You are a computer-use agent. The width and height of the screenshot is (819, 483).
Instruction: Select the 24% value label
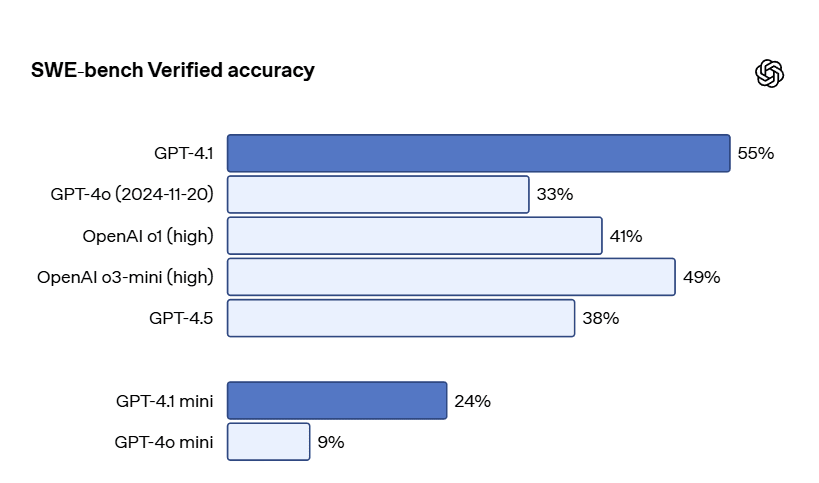[x=472, y=401]
